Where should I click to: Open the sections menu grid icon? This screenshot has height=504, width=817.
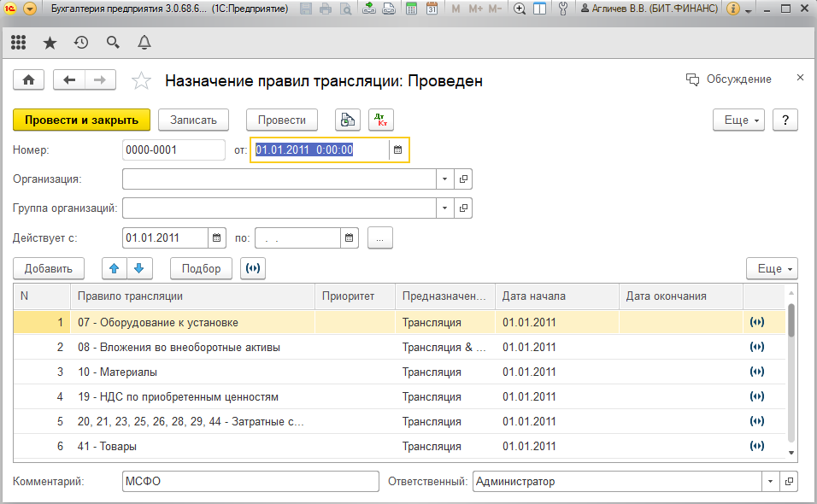tap(19, 43)
